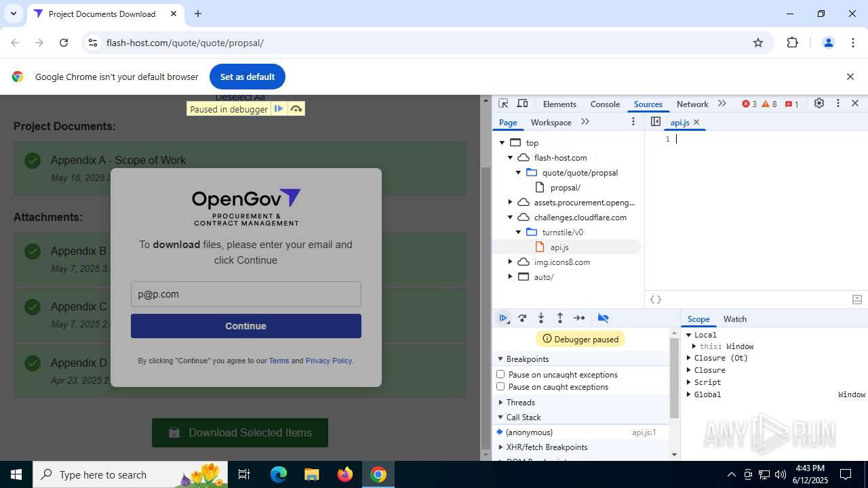The image size is (868, 488).
Task: Open Windows Start menu
Action: coord(16,474)
